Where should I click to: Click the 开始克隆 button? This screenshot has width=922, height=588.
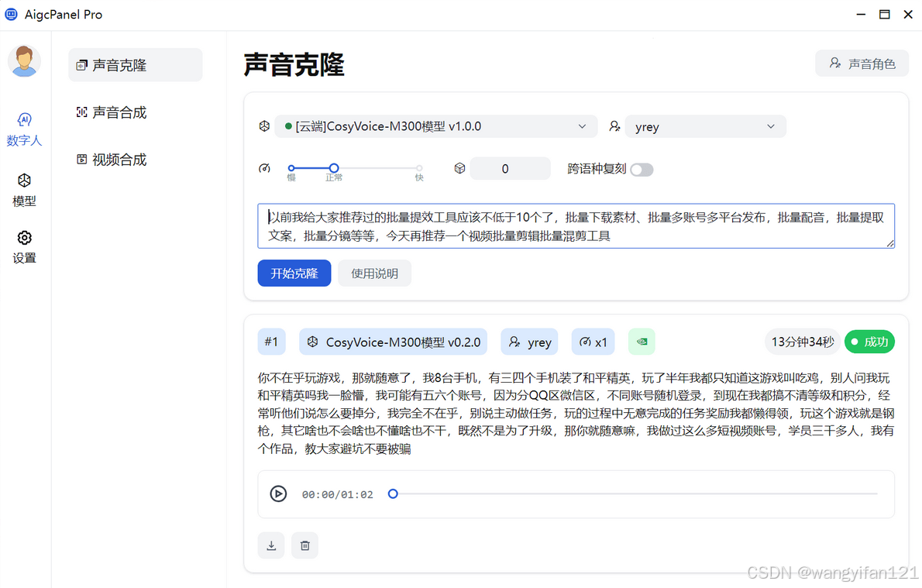(294, 273)
